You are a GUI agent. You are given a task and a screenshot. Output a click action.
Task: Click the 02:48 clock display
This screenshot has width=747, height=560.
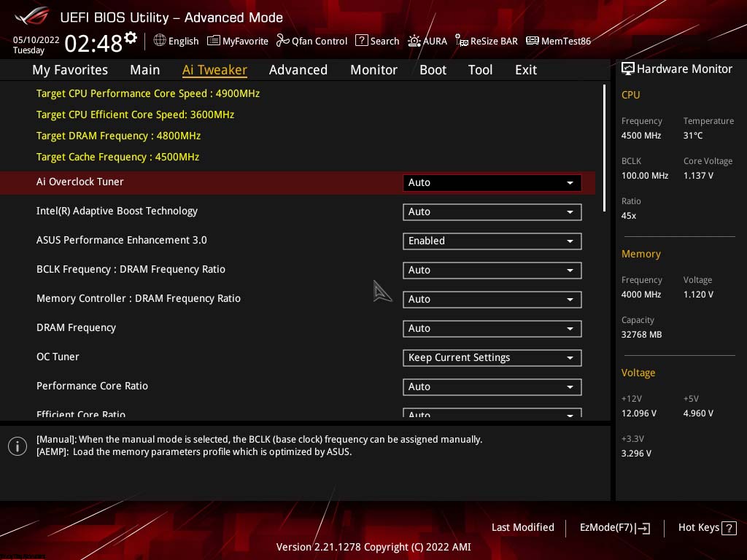(x=93, y=44)
